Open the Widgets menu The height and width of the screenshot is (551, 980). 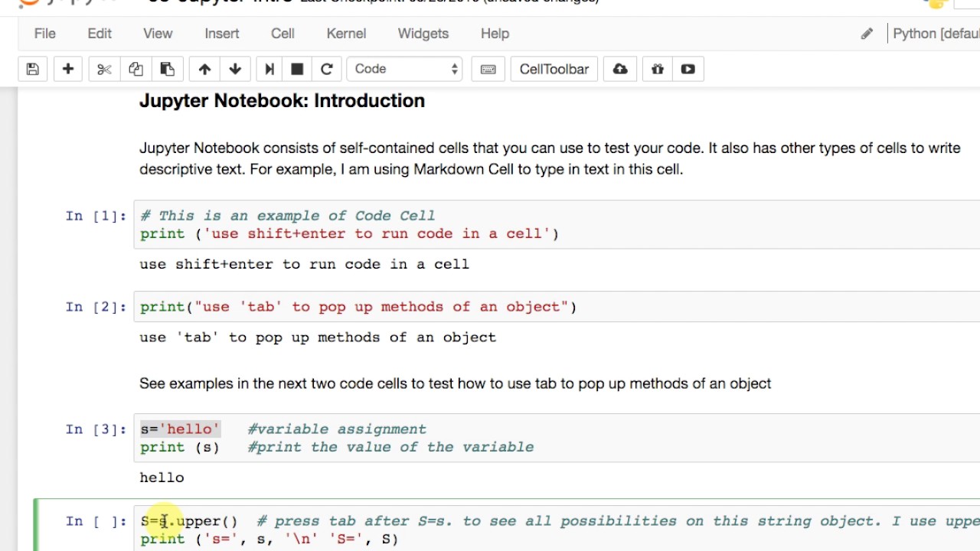[423, 34]
